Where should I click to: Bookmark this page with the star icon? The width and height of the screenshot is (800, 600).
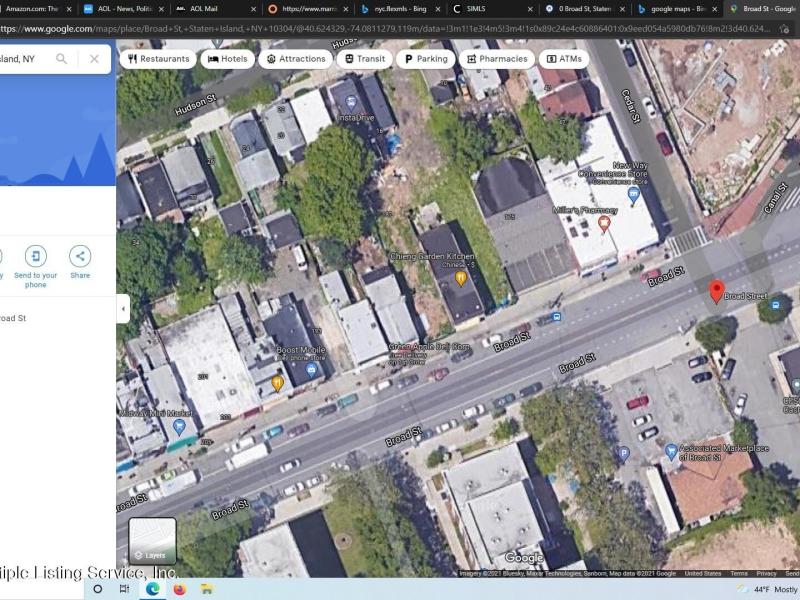pos(784,29)
